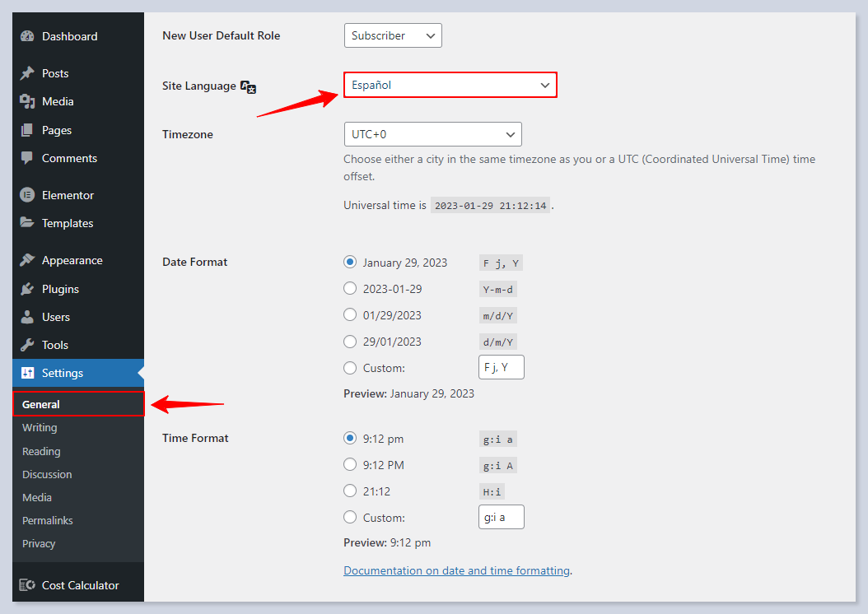Click the custom time format text field
This screenshot has height=614, width=868.
tap(501, 517)
